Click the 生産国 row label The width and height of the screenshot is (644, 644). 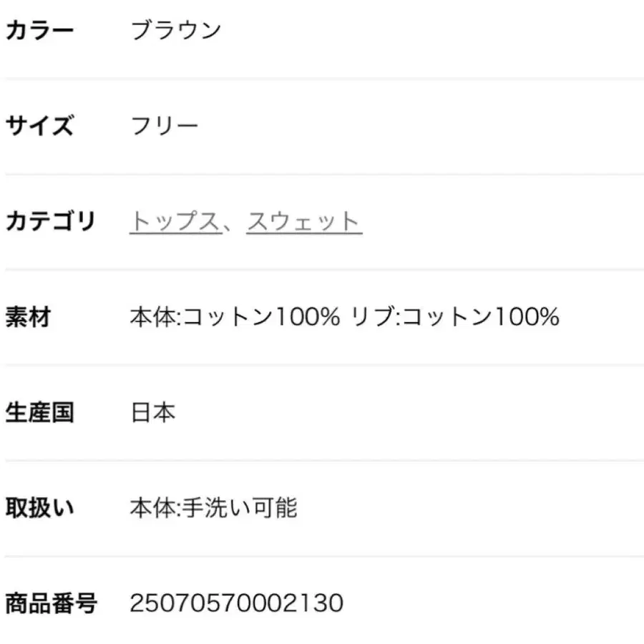point(40,413)
